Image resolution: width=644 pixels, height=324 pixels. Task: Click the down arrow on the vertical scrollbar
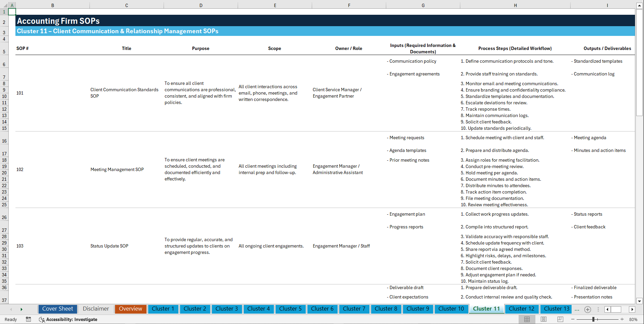pyautogui.click(x=640, y=301)
